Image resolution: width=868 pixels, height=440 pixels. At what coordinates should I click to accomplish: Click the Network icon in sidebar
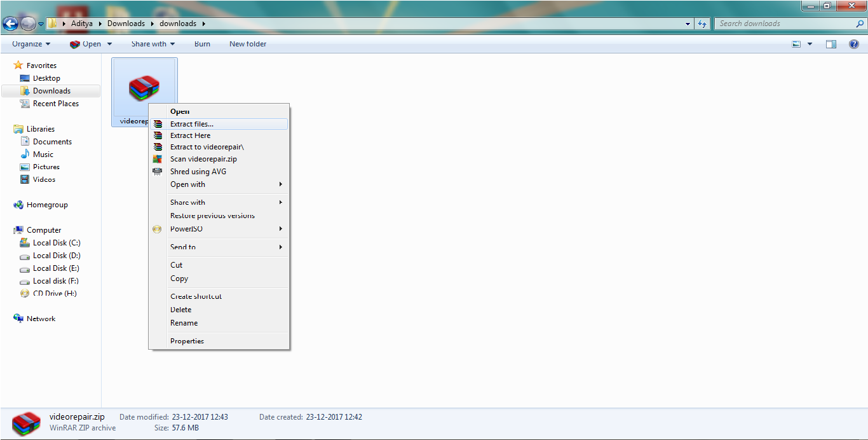(x=18, y=319)
